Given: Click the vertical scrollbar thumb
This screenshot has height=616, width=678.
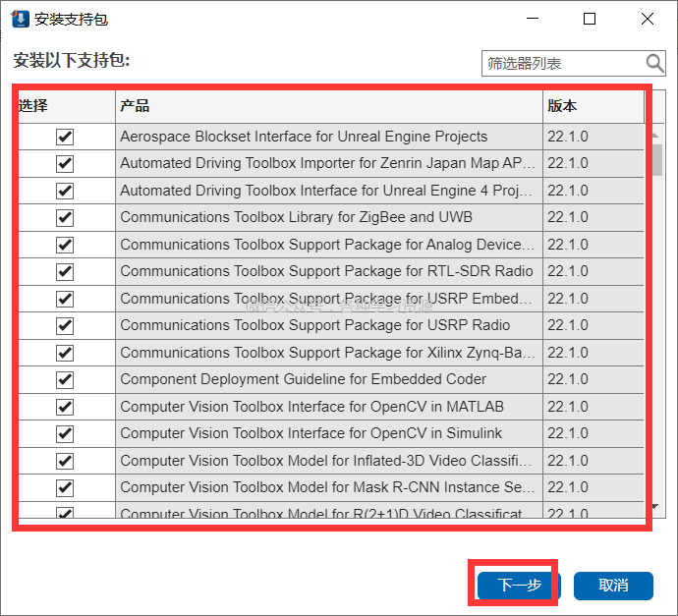Looking at the screenshot, I should (x=657, y=160).
